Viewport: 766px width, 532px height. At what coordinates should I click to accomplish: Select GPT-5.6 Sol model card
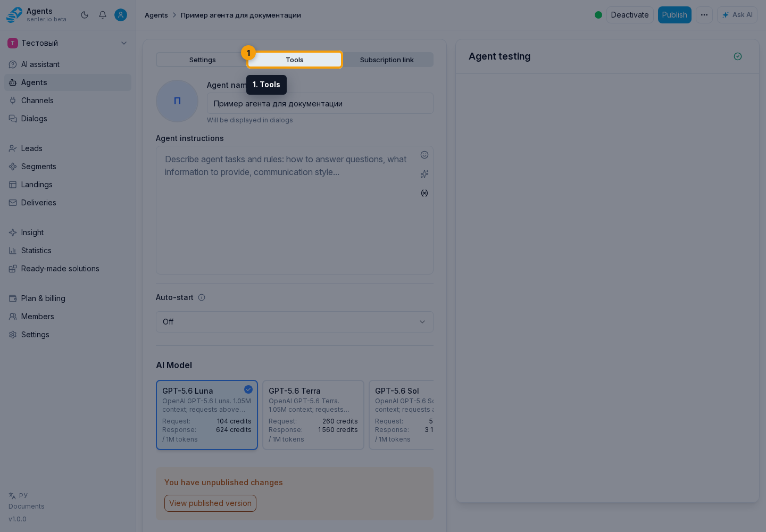coord(402,415)
